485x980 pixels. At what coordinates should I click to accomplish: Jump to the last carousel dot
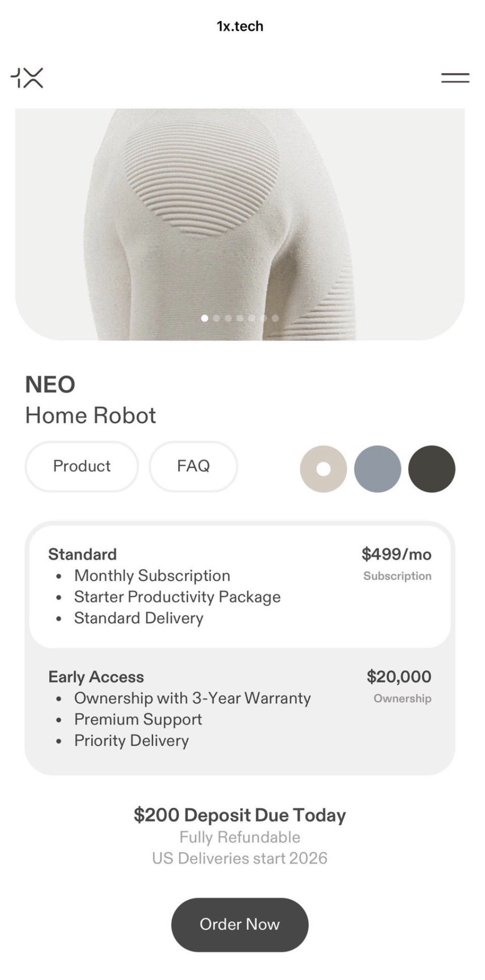[x=275, y=318]
